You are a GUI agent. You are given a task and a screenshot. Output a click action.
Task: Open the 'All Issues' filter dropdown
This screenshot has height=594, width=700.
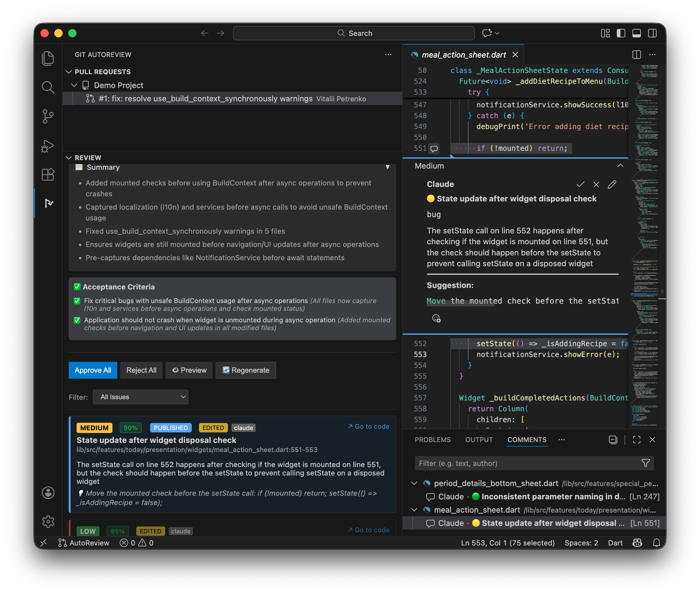point(140,397)
